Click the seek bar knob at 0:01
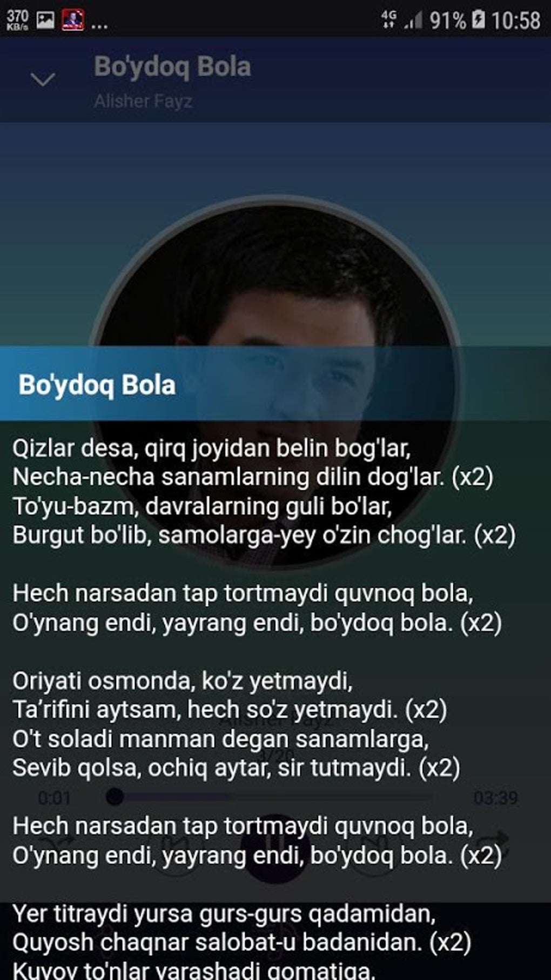The image size is (551, 980). pyautogui.click(x=115, y=796)
